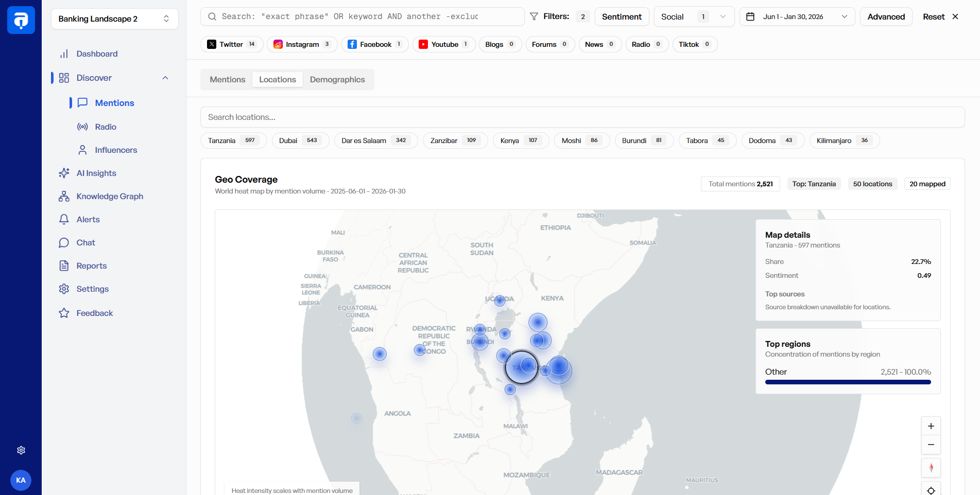
Task: Enable the Blogs source filter
Action: pos(499,44)
